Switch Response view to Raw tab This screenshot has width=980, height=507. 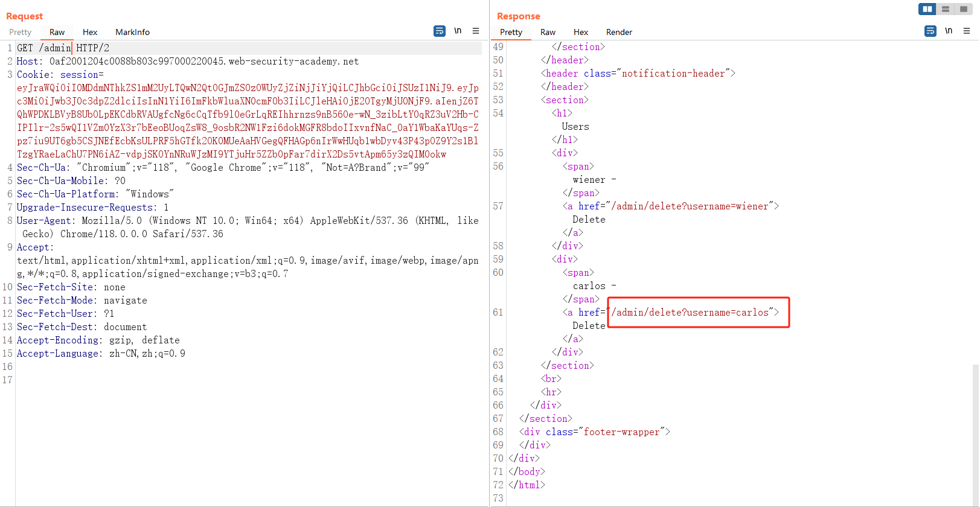point(548,32)
